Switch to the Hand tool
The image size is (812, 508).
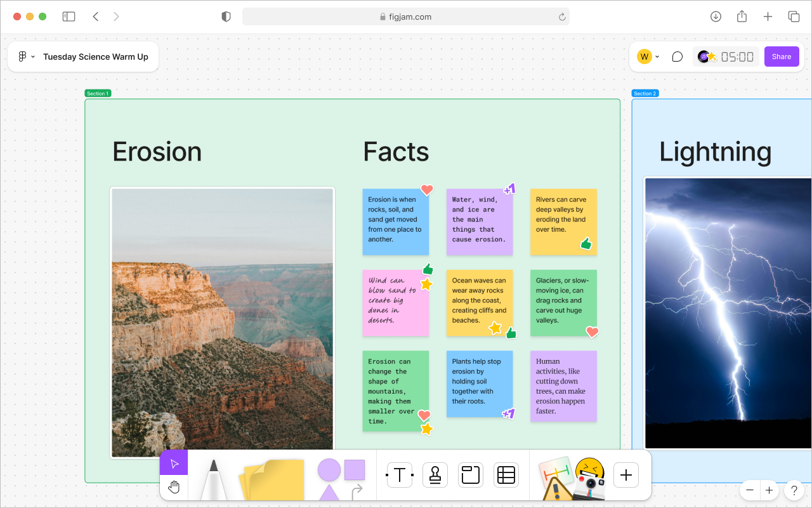tap(174, 487)
